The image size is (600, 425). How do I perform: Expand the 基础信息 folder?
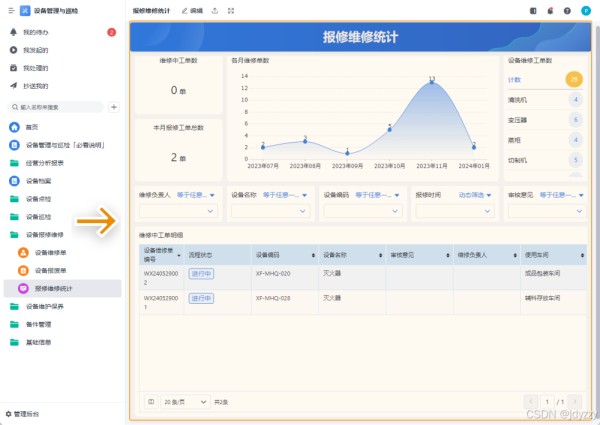point(63,342)
